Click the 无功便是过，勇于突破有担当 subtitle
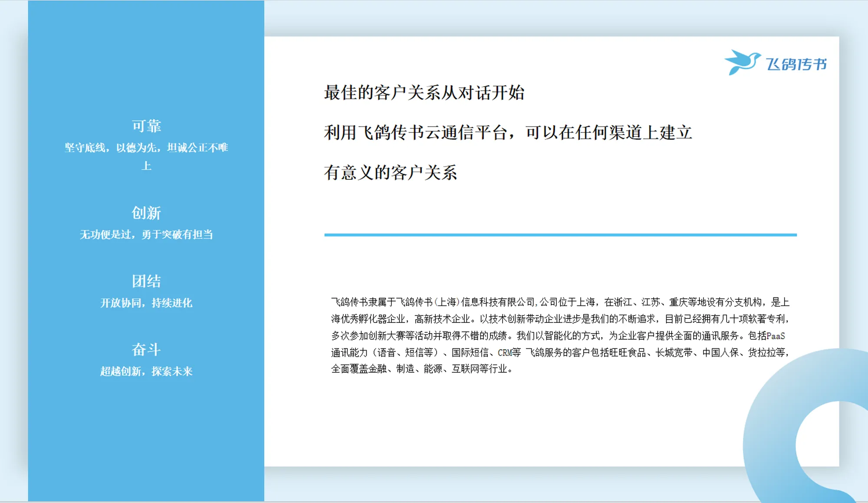Image resolution: width=868 pixels, height=503 pixels. coord(146,235)
